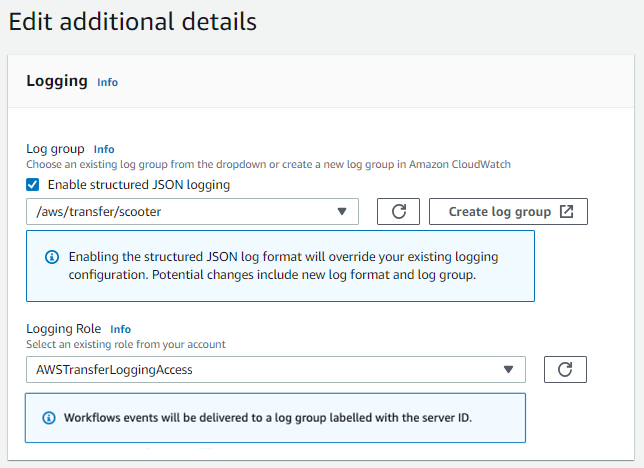Click the external link icon on Create log group
Screen dimensions: 644x468
pyautogui.click(x=566, y=212)
